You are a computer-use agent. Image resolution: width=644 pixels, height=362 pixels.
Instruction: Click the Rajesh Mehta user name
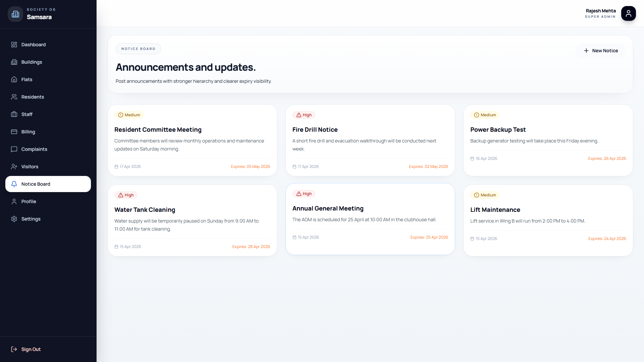tap(600, 11)
